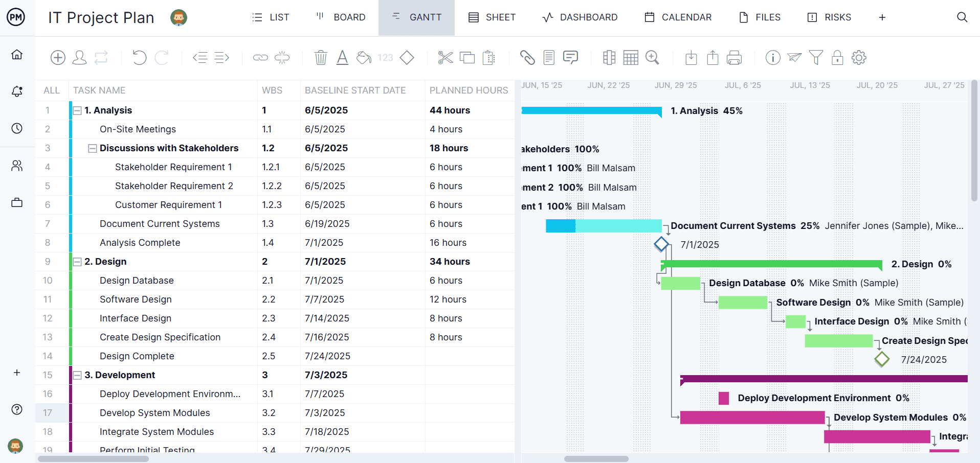The image size is (980, 463).
Task: Click the milestone diamond toolbar icon
Action: click(407, 58)
